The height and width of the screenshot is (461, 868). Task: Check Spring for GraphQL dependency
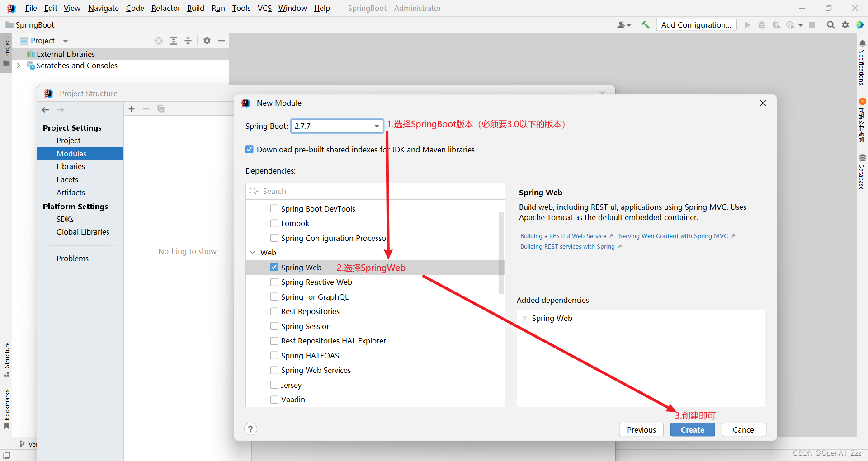tap(274, 296)
